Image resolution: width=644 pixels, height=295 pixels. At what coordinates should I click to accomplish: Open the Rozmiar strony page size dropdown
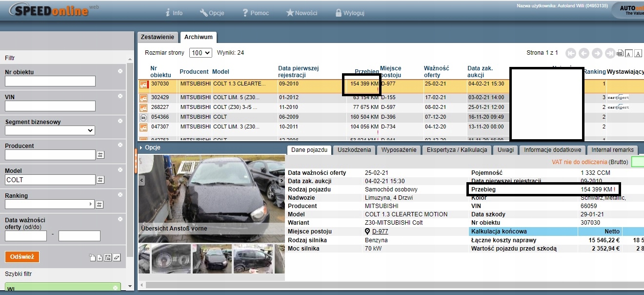[x=201, y=53]
